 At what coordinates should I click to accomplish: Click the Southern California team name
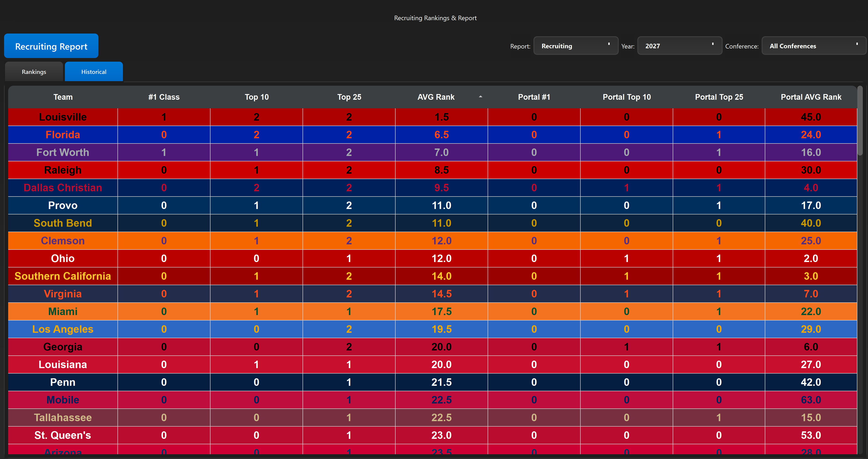click(x=63, y=276)
